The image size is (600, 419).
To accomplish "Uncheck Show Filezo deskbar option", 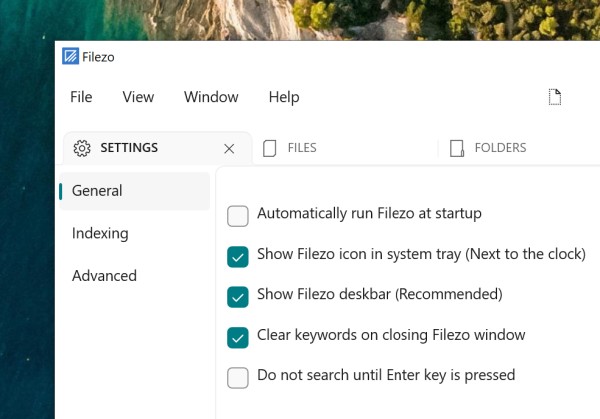I will point(238,296).
